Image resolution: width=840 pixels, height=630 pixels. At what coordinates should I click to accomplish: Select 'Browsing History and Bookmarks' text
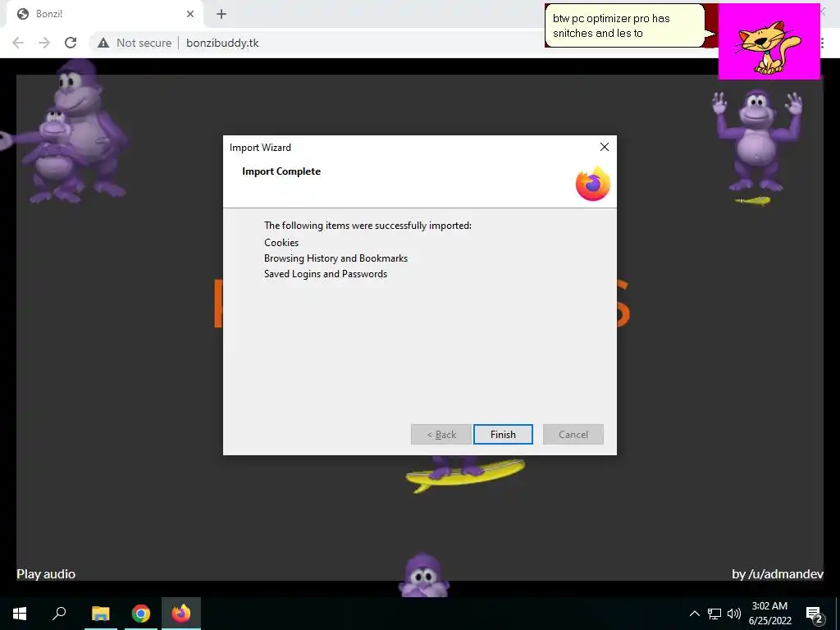point(336,258)
